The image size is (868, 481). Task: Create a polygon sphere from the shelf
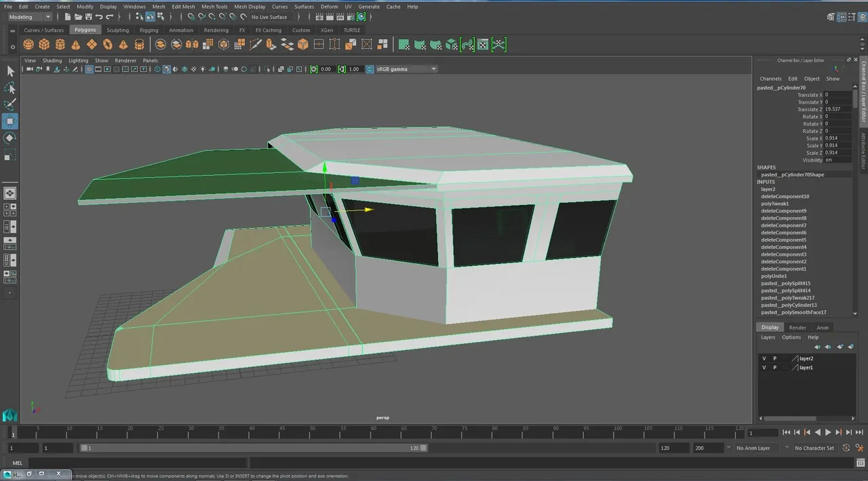[x=28, y=45]
